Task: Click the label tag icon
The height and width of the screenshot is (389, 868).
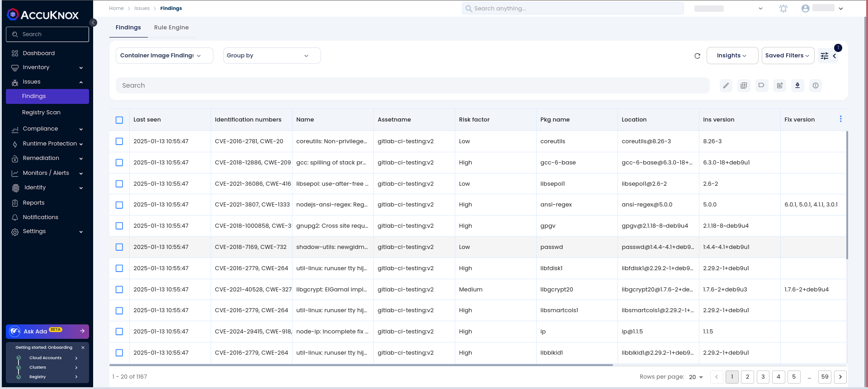Action: (x=762, y=85)
